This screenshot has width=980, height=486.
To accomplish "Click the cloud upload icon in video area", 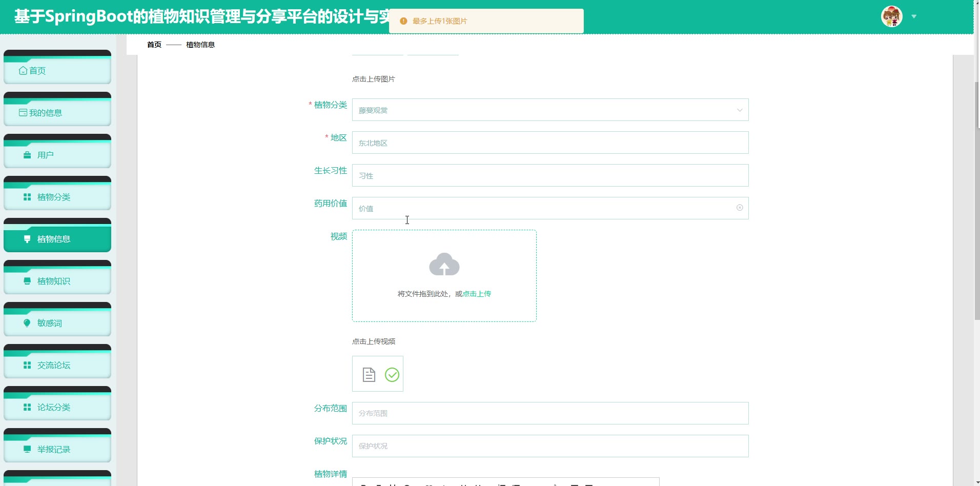I will pos(444,265).
